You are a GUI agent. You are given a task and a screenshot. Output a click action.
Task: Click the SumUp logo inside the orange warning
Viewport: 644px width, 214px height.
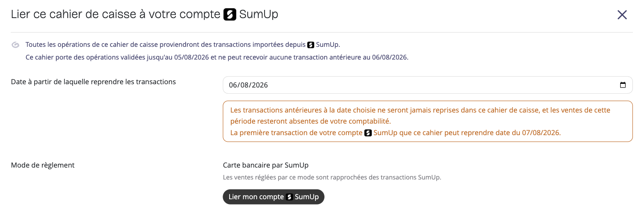click(368, 133)
